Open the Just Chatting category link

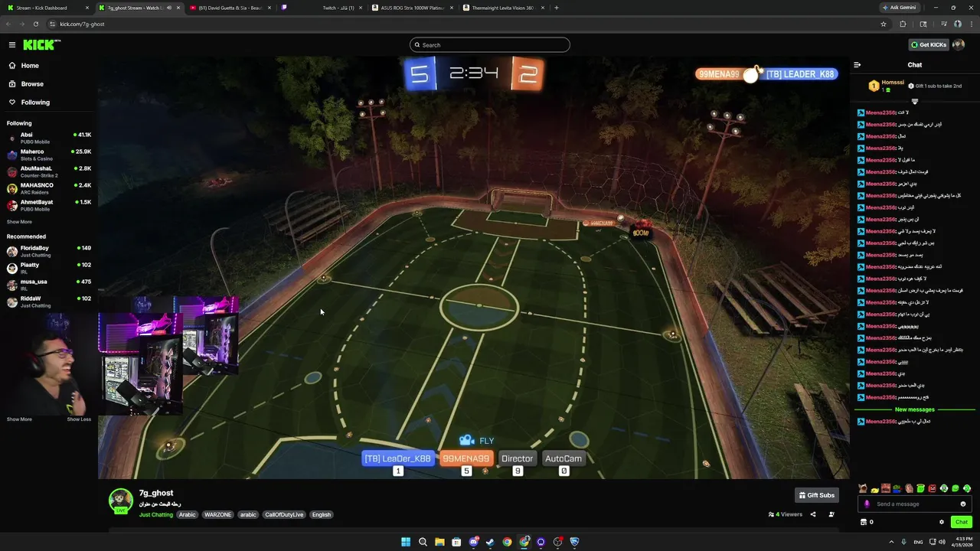(x=156, y=515)
